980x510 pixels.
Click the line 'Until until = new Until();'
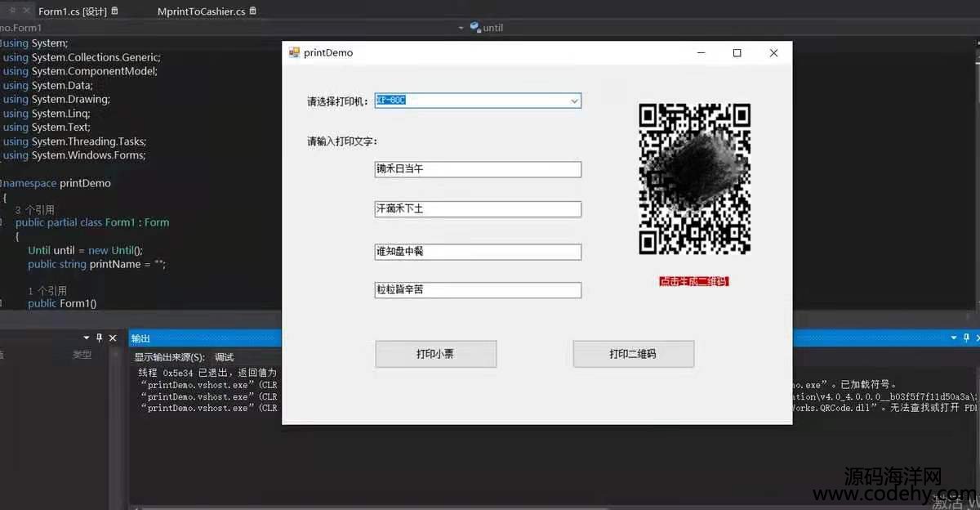coord(85,251)
